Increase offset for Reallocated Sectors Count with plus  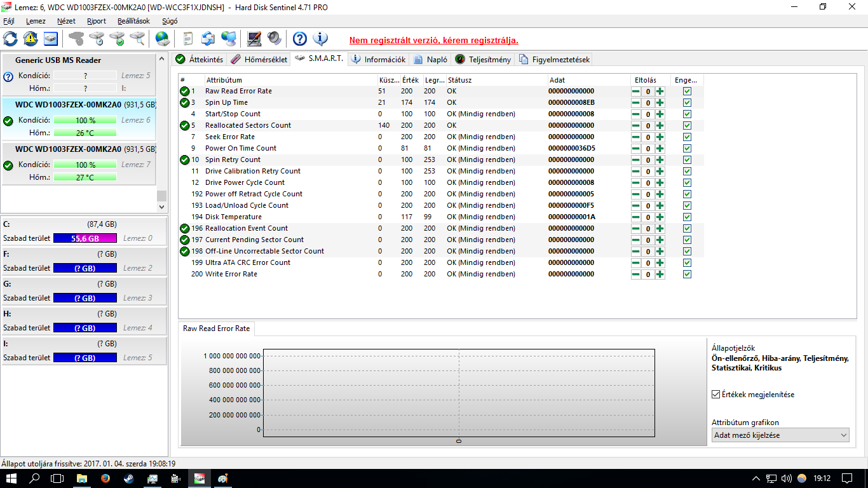click(x=660, y=126)
